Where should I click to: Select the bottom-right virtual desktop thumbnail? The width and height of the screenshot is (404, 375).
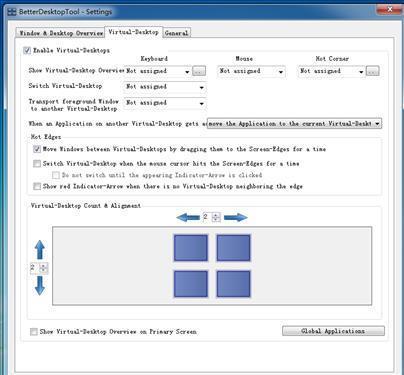pyautogui.click(x=233, y=284)
